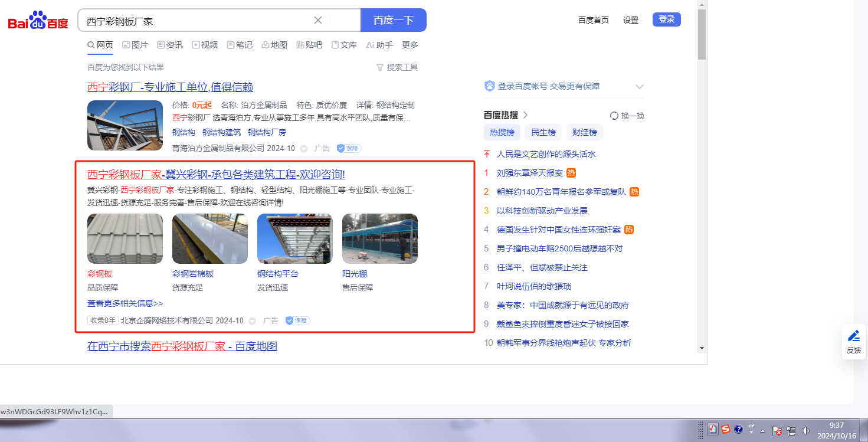Image resolution: width=868 pixels, height=442 pixels.
Task: Click the restore-window options tray icon
Action: 752,427
